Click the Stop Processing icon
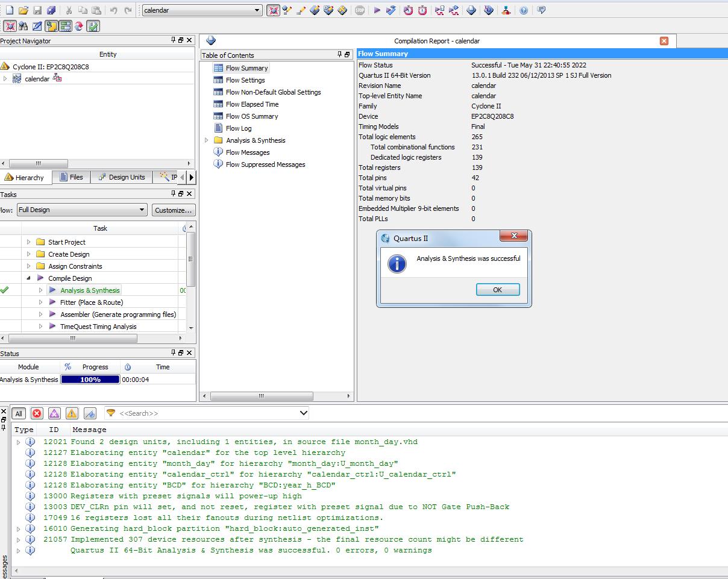Image resolution: width=728 pixels, height=579 pixels. point(360,10)
